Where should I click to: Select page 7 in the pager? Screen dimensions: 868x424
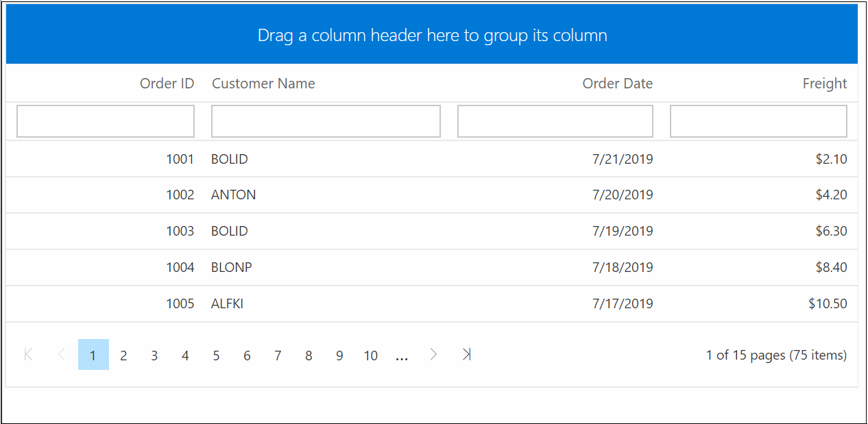(x=278, y=356)
